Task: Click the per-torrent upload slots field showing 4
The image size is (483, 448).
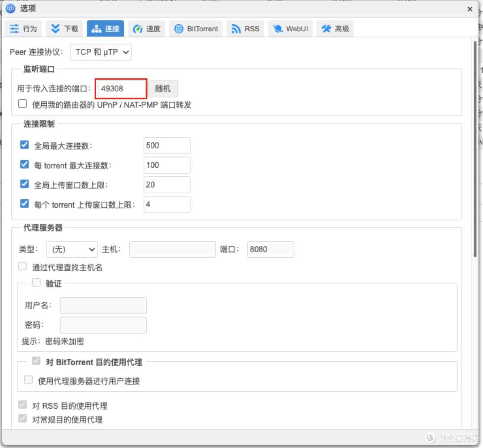Action: tap(167, 205)
